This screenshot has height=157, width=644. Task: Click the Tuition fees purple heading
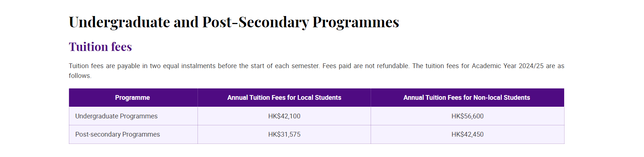pos(100,47)
